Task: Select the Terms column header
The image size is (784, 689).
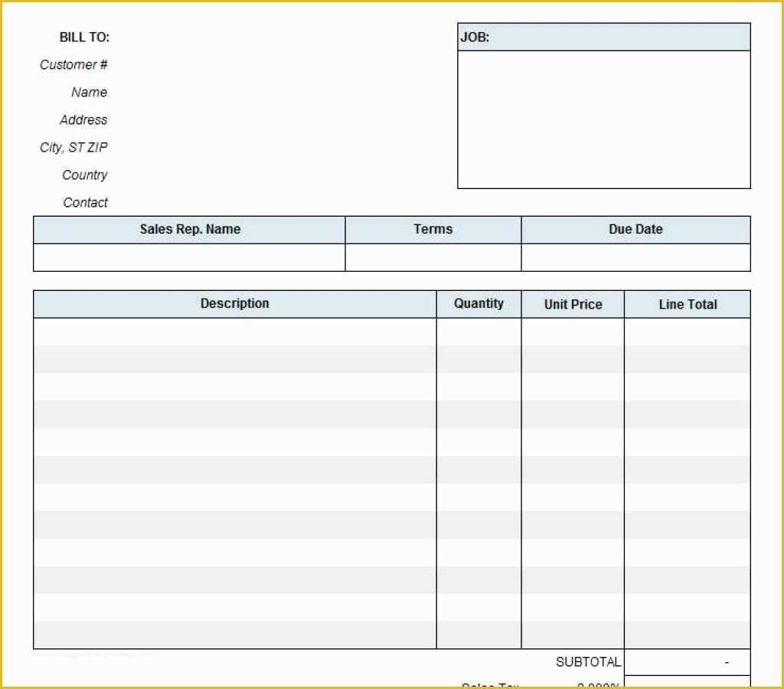Action: [x=433, y=230]
